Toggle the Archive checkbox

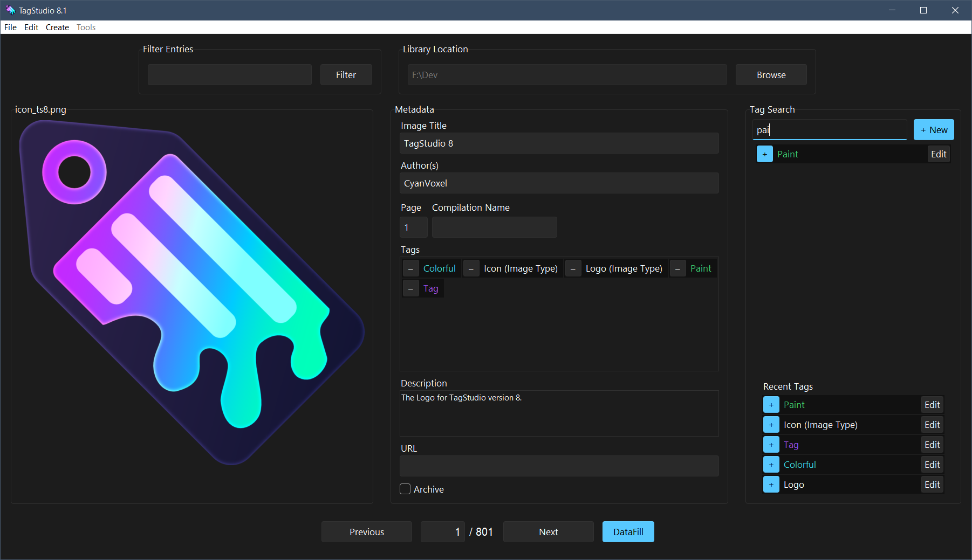coord(405,489)
